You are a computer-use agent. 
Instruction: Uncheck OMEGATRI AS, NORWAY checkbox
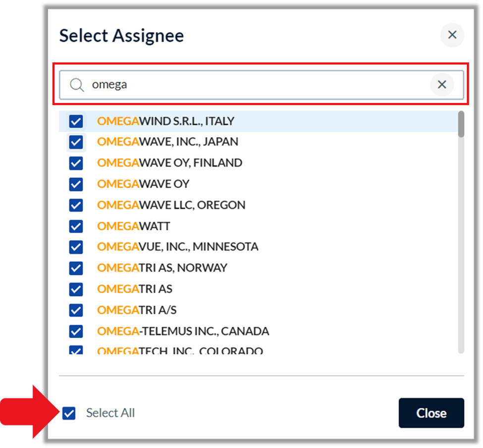point(76,268)
